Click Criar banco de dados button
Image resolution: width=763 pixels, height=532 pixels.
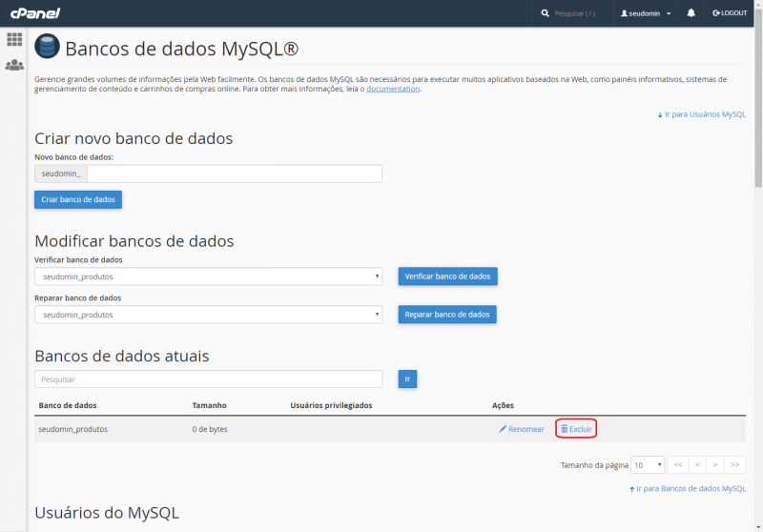click(78, 199)
